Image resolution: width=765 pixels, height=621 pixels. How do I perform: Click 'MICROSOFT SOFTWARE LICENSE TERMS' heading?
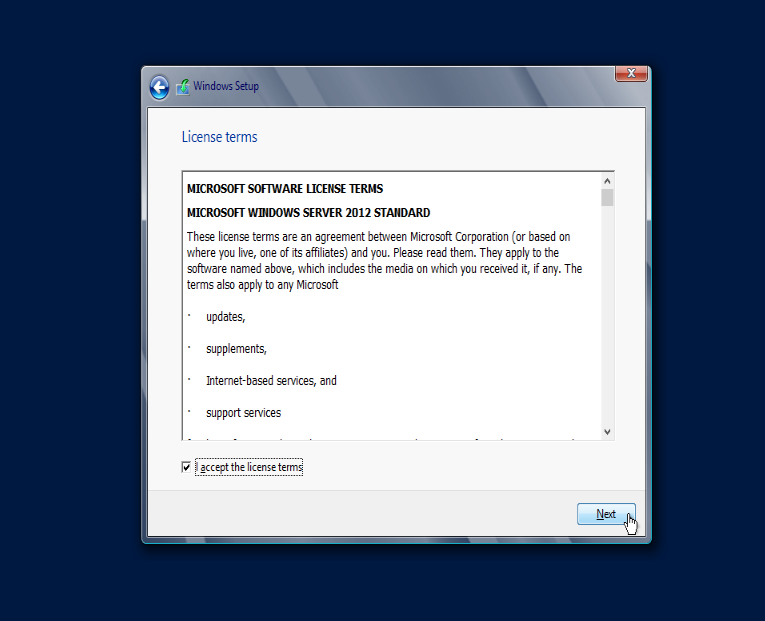coord(285,189)
